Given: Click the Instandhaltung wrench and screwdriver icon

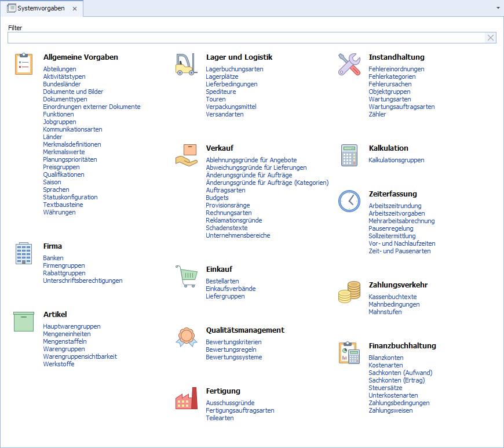Looking at the screenshot, I should [349, 64].
